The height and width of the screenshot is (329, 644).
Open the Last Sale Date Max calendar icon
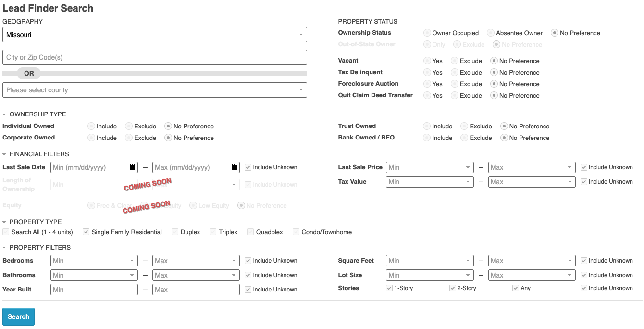point(235,167)
